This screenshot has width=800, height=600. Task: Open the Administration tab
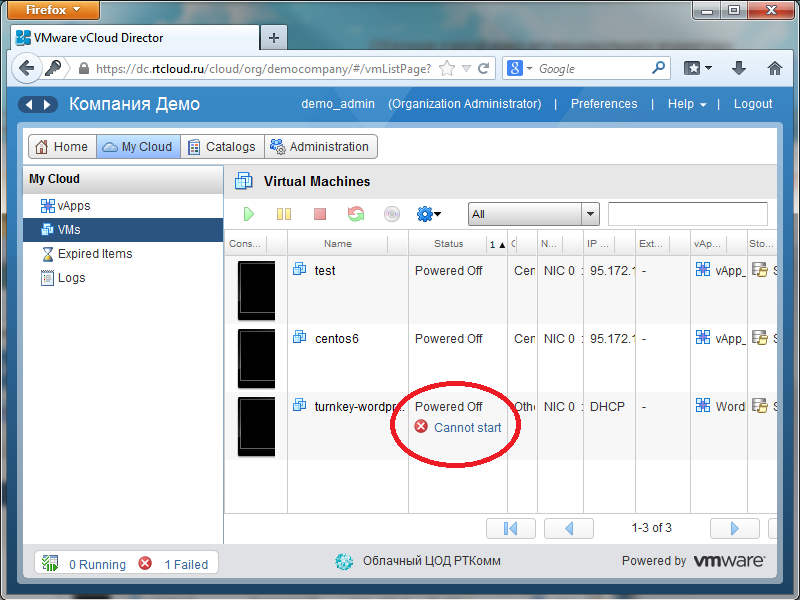pos(321,147)
